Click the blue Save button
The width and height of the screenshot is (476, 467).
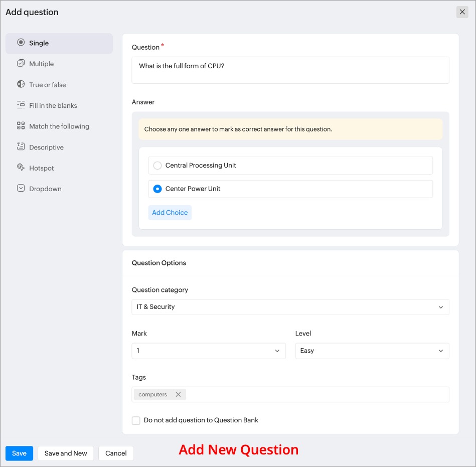tap(19, 453)
